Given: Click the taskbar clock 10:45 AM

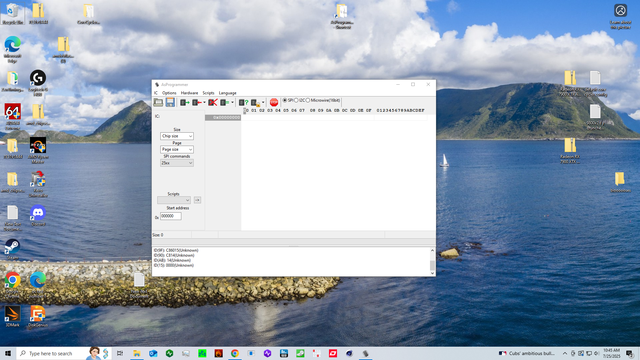Looking at the screenshot, I should (611, 353).
